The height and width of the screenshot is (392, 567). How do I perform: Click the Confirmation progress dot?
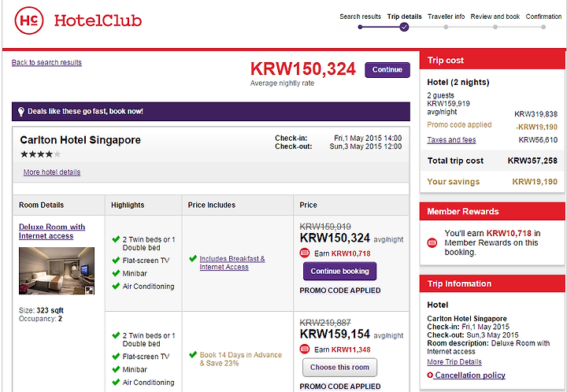point(543,27)
